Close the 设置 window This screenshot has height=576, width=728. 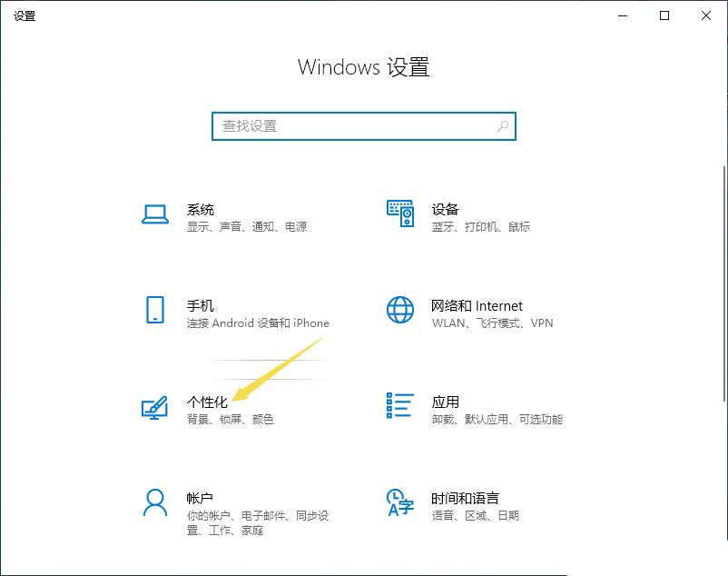click(706, 15)
